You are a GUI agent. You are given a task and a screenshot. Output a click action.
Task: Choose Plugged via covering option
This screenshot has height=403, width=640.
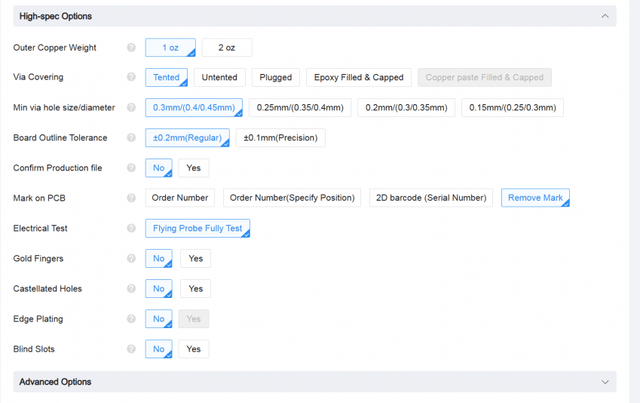click(275, 77)
